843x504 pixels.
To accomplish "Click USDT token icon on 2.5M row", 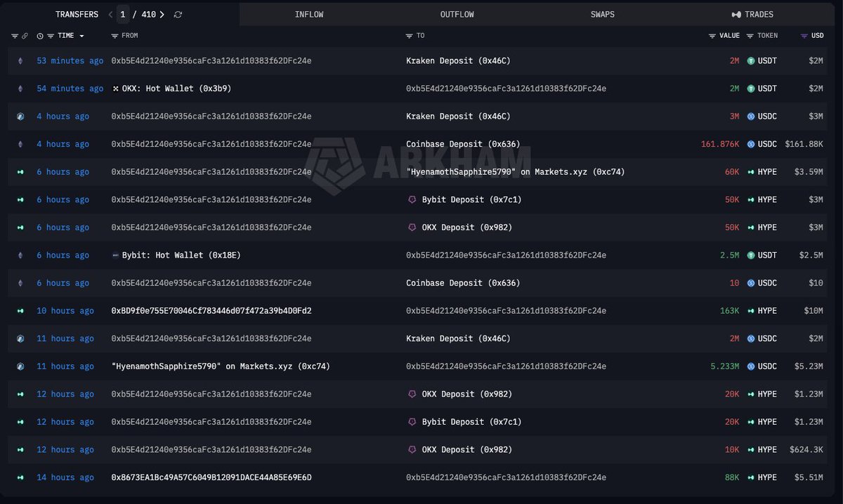I will pos(750,256).
